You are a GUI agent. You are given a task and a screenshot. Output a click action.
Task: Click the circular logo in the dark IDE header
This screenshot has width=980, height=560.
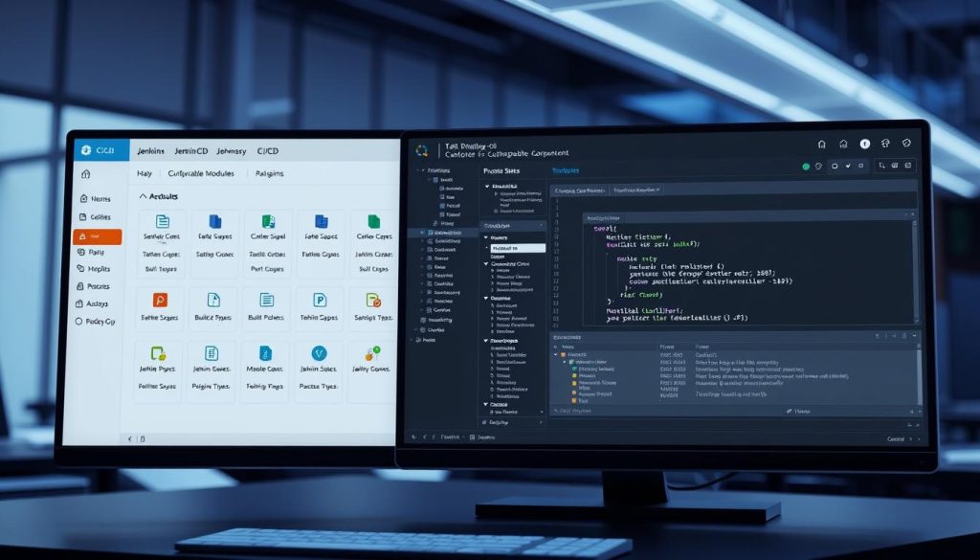click(421, 150)
